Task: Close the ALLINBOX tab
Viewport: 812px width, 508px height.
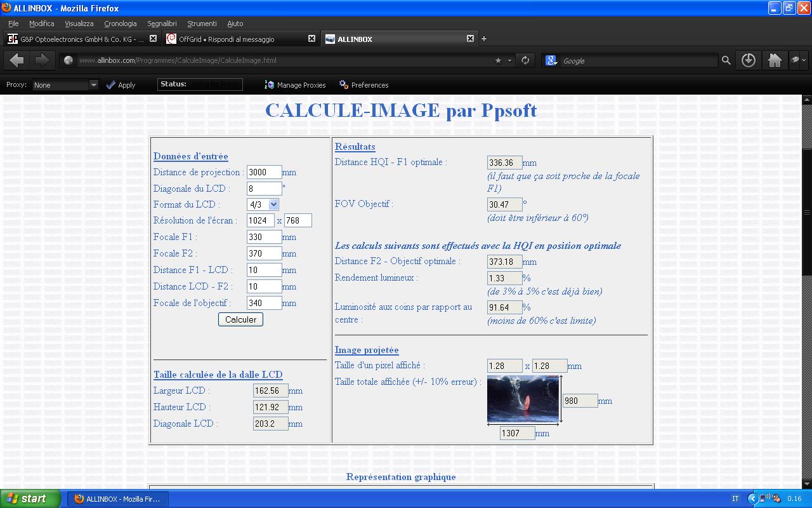Action: coord(470,39)
